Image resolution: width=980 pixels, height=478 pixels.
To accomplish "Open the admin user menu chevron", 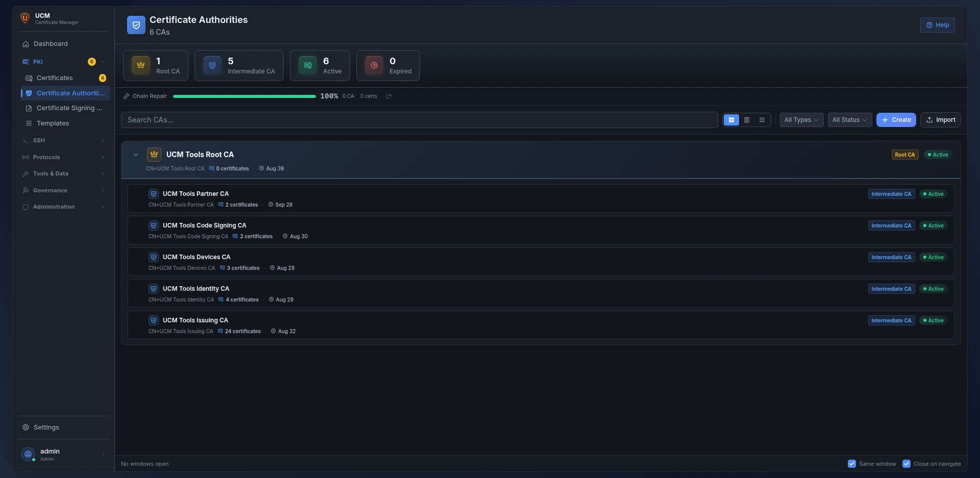I will tap(104, 454).
